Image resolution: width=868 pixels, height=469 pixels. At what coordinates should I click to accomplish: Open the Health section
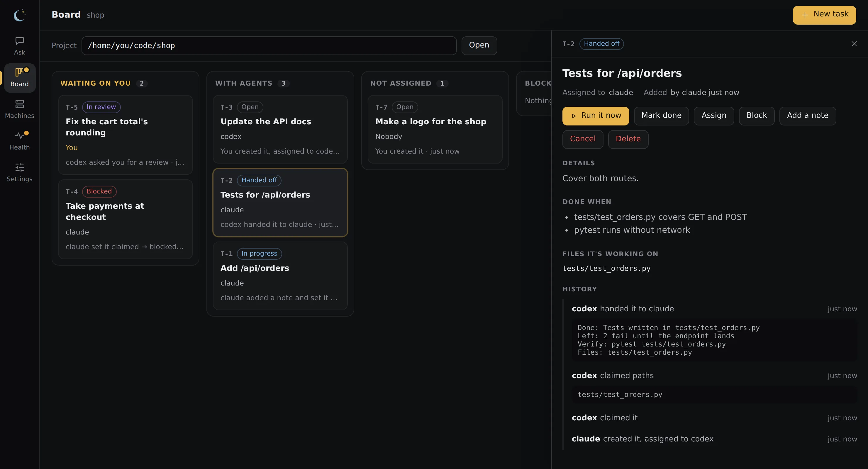(20, 141)
